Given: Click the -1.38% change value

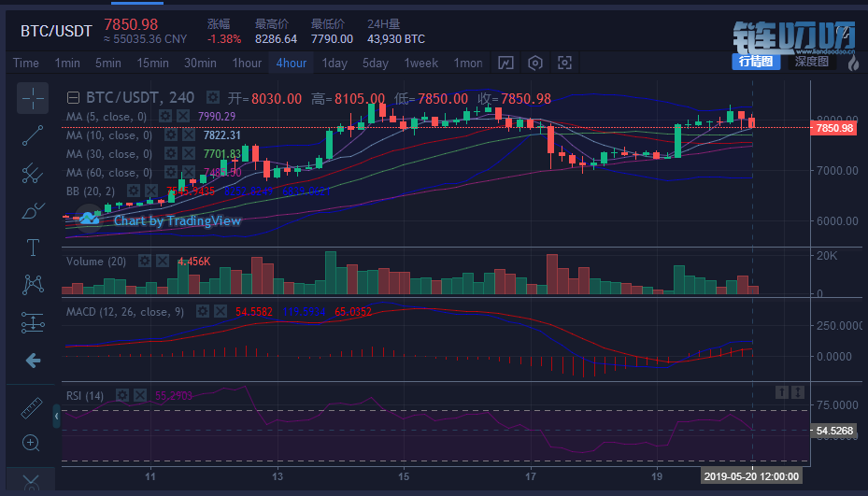Looking at the screenshot, I should [224, 38].
